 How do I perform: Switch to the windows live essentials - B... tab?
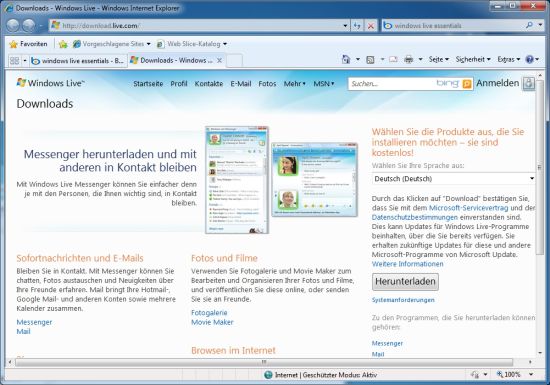pyautogui.click(x=78, y=61)
